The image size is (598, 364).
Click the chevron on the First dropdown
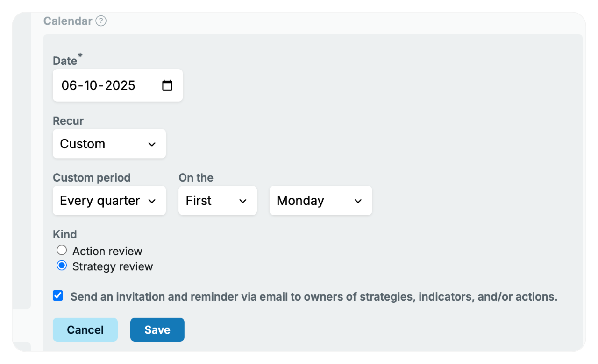(242, 201)
